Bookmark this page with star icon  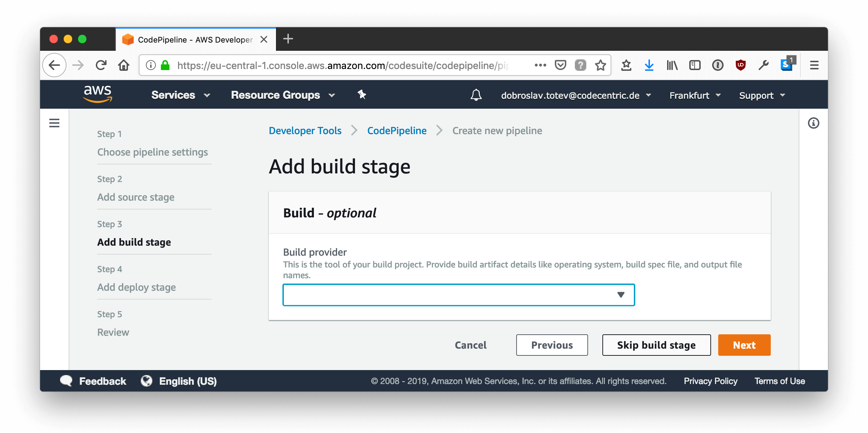click(x=601, y=65)
